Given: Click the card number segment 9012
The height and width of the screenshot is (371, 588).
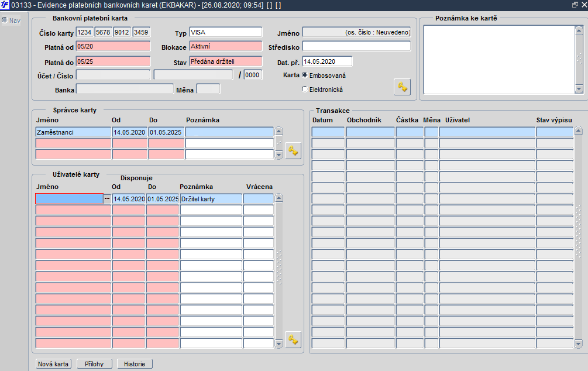Looking at the screenshot, I should (x=122, y=32).
